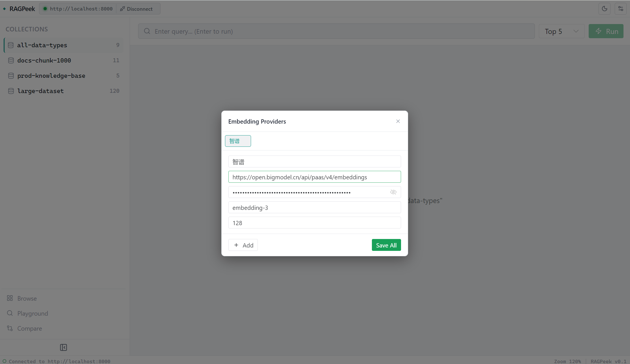This screenshot has height=364, width=630.
Task: Click the http://localhost:8000 server address
Action: [x=81, y=9]
